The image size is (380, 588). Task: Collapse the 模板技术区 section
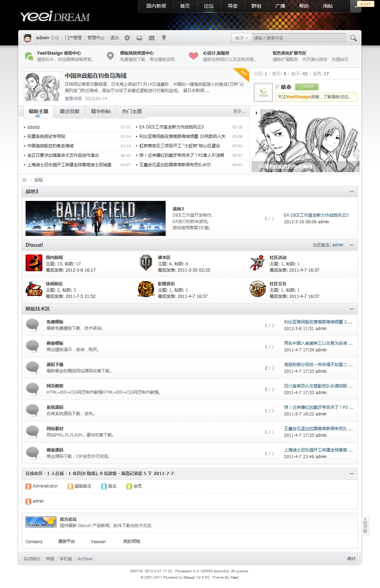click(352, 309)
